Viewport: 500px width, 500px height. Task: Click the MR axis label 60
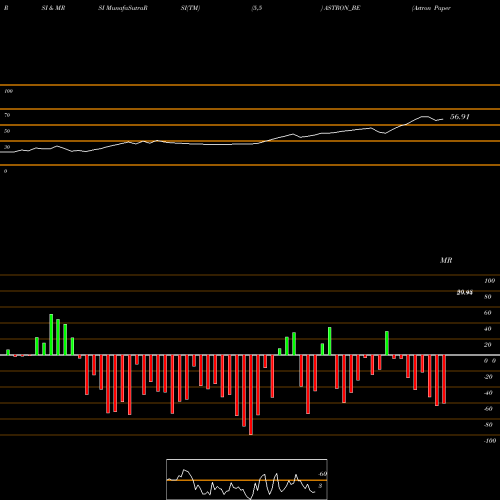point(488,313)
